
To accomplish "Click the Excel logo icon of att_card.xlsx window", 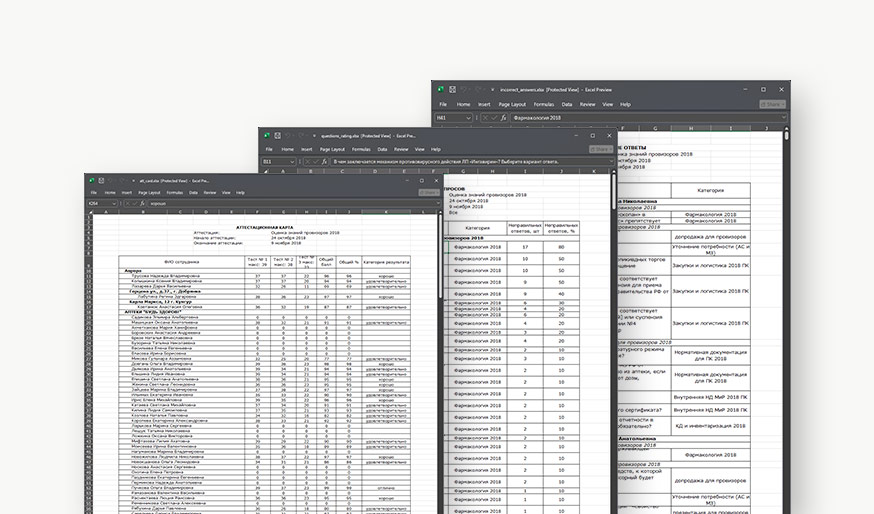I will coord(92,180).
